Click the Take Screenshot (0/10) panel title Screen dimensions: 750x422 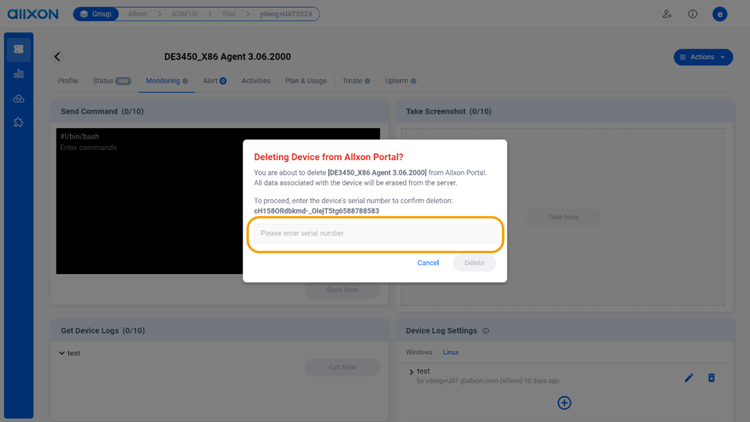pos(449,111)
